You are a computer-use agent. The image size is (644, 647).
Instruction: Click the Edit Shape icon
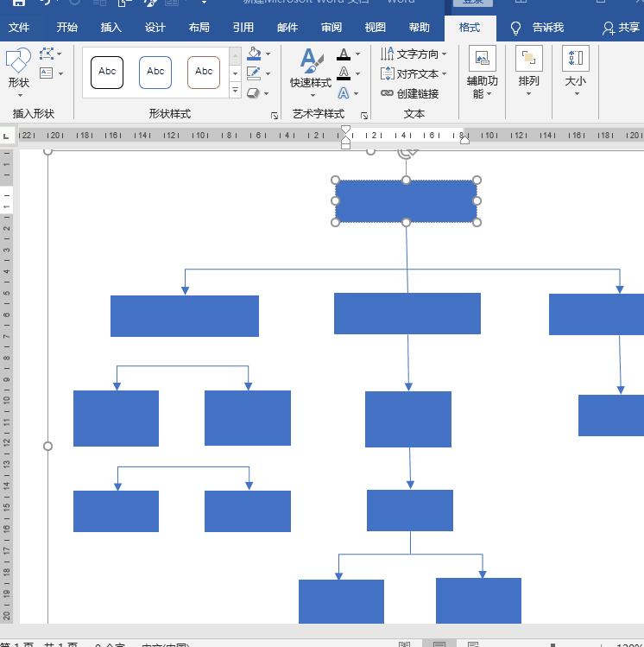[47, 54]
